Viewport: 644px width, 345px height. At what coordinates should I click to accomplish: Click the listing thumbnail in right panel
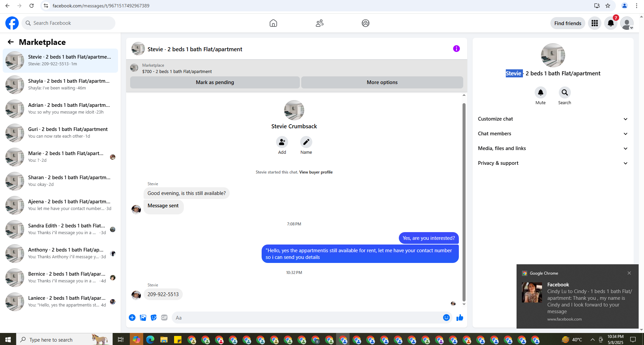tap(553, 55)
